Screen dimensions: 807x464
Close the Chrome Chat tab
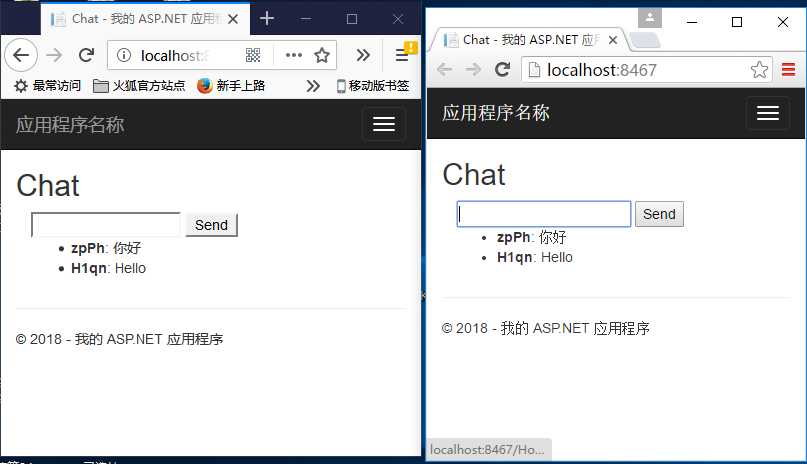coord(612,40)
